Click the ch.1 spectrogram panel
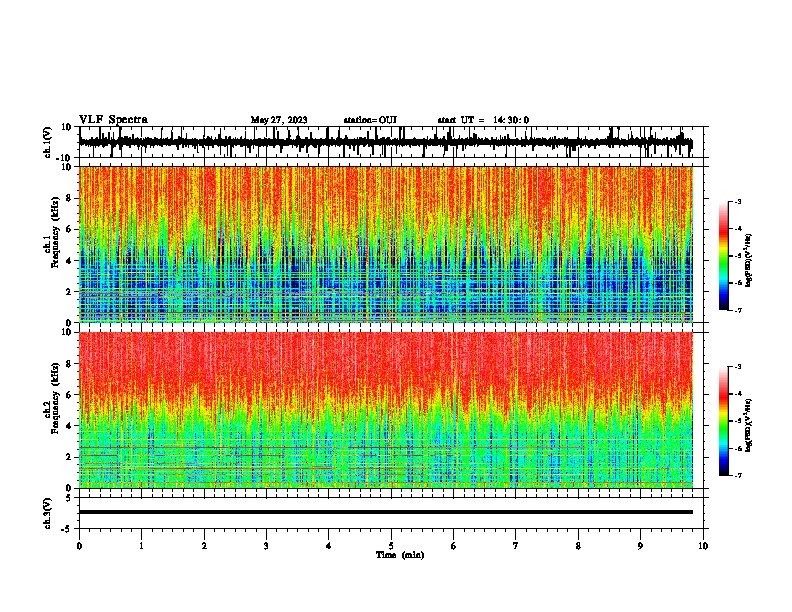Screen dimensions: 792x612 click(x=386, y=244)
